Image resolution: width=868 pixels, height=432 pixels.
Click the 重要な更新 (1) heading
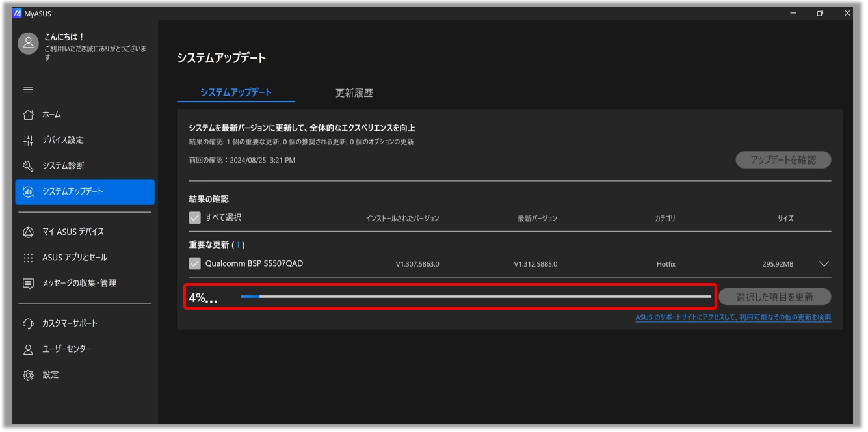pyautogui.click(x=217, y=245)
